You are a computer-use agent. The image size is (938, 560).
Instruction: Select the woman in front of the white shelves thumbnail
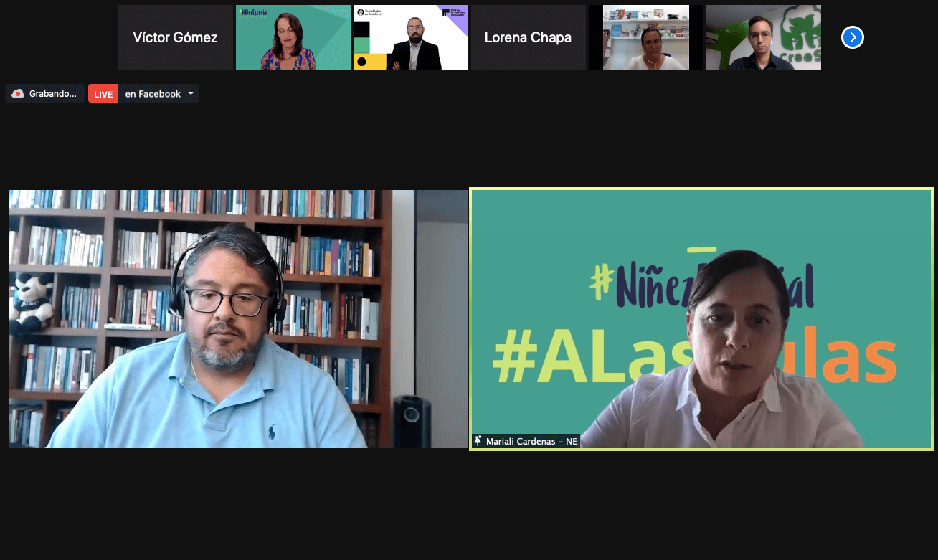(x=645, y=37)
